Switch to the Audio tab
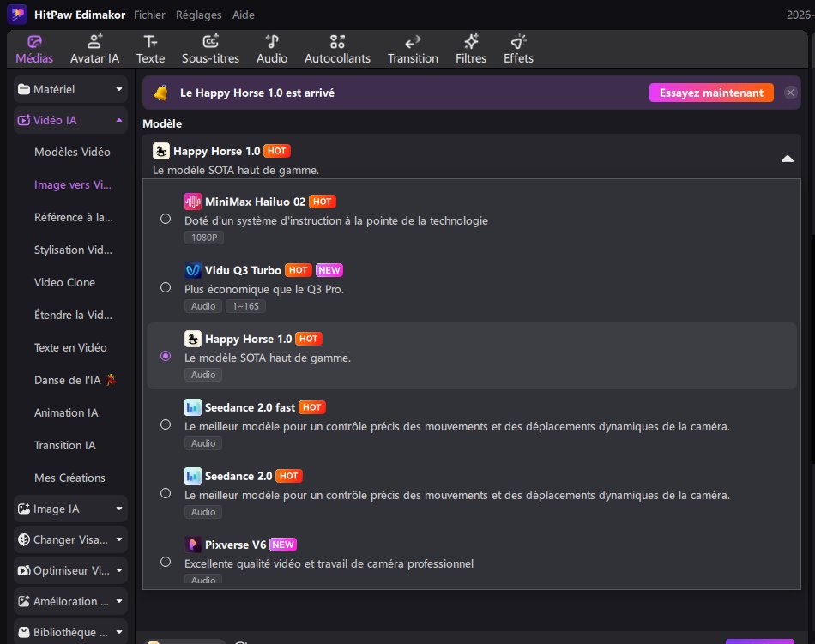This screenshot has width=815, height=644. point(272,50)
